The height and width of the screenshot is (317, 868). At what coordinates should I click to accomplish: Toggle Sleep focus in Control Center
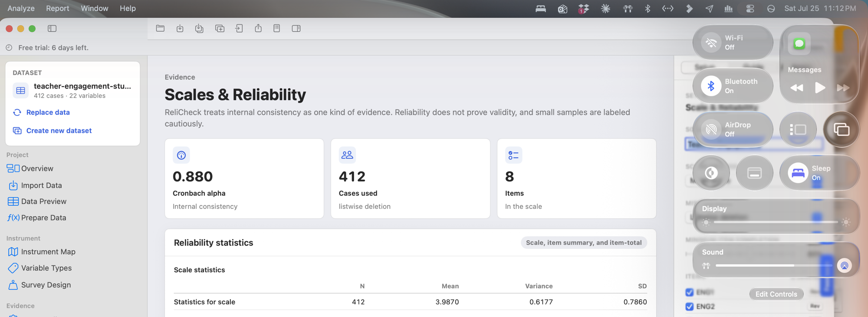798,173
